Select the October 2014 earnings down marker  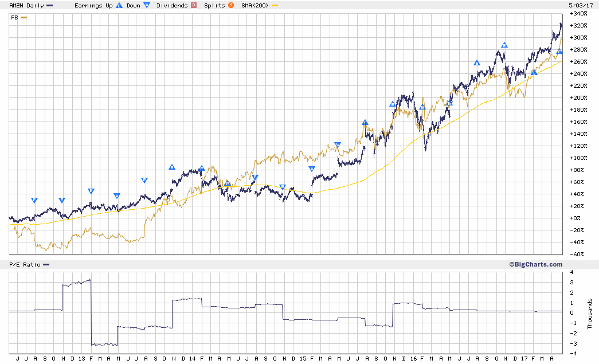click(x=283, y=187)
